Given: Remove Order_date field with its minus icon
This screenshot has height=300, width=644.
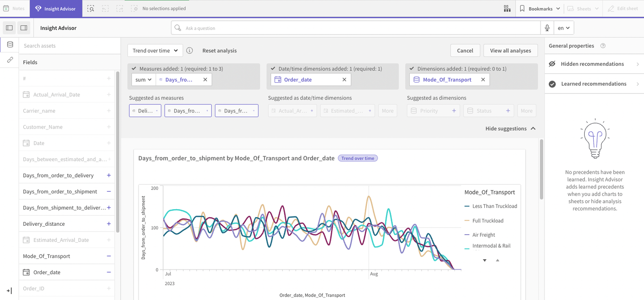Looking at the screenshot, I should click(109, 272).
